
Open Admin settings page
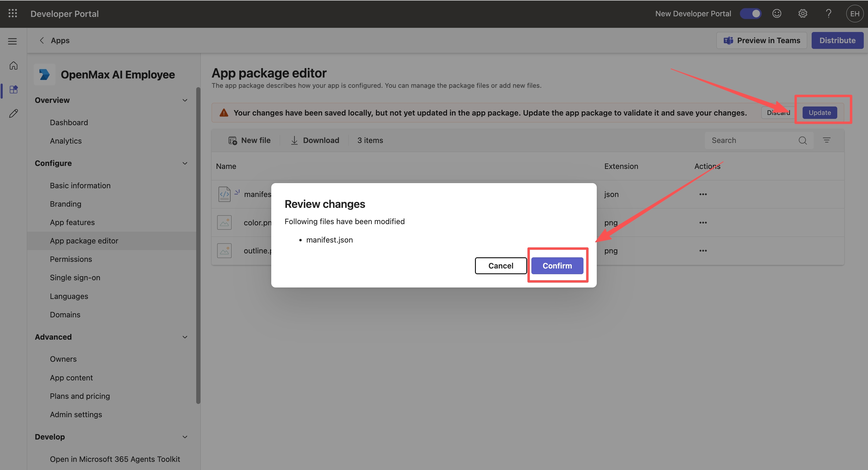76,414
